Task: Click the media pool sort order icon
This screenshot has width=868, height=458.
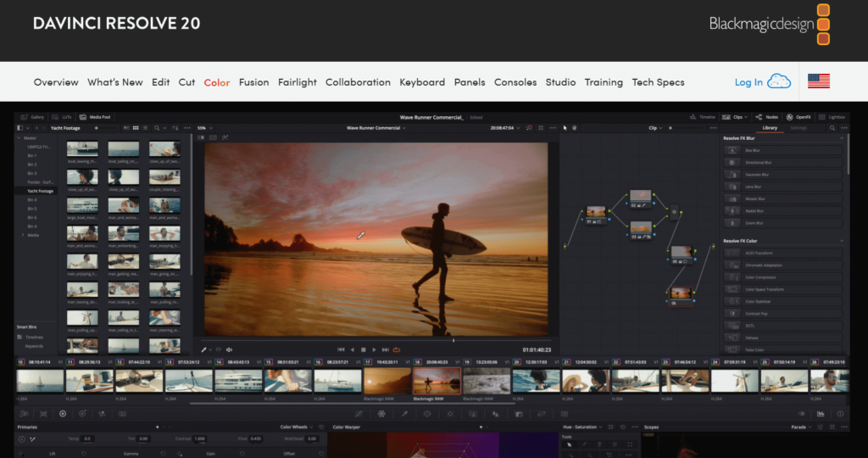Action: point(175,128)
